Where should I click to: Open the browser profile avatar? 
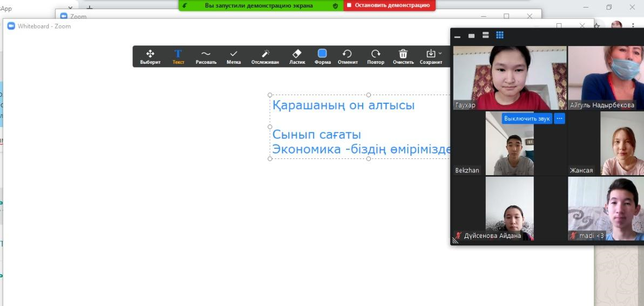click(616, 25)
